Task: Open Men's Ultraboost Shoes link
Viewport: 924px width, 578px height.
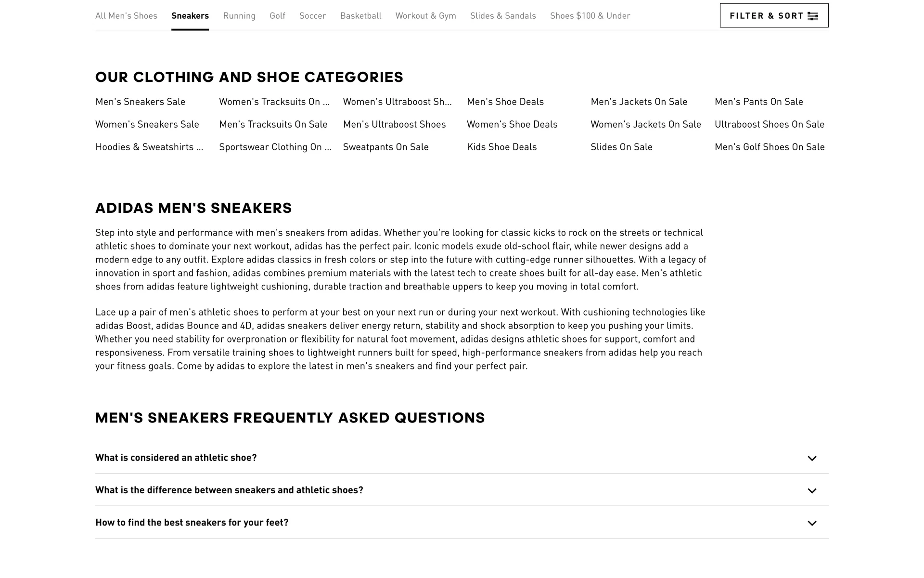Action: point(394,124)
